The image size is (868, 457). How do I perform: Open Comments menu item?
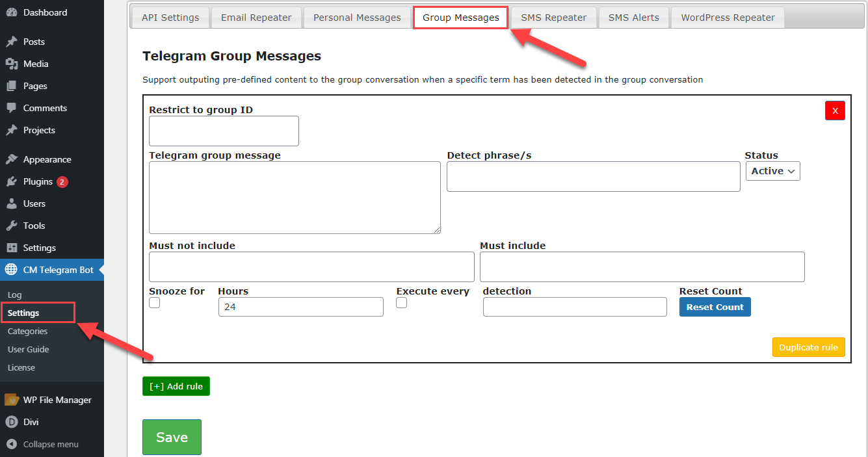(52, 108)
